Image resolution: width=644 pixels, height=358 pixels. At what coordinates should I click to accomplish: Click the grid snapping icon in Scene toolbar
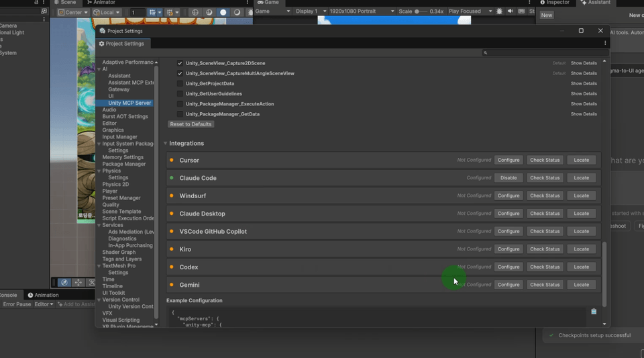click(x=152, y=12)
